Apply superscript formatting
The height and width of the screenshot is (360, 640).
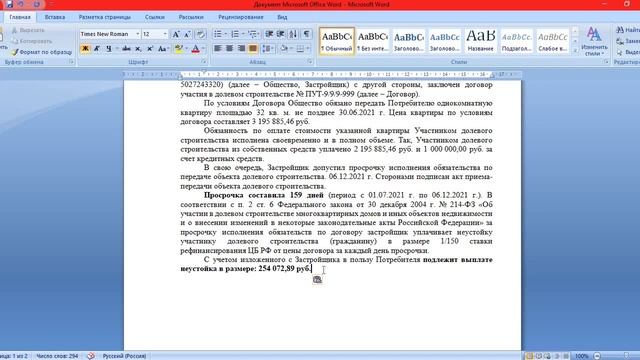(150, 49)
